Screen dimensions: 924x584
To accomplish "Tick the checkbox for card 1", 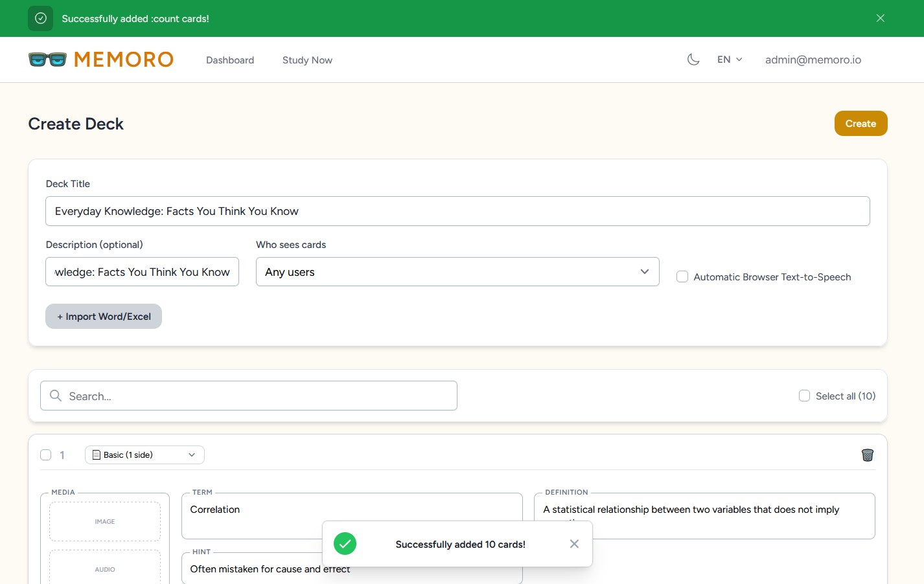I will tap(46, 455).
